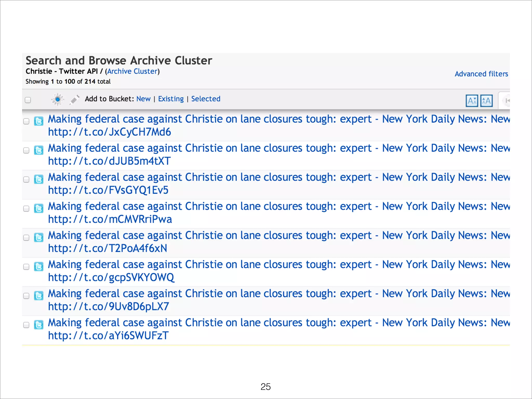
Task: Click the decrease text size icon
Action: pos(472,101)
